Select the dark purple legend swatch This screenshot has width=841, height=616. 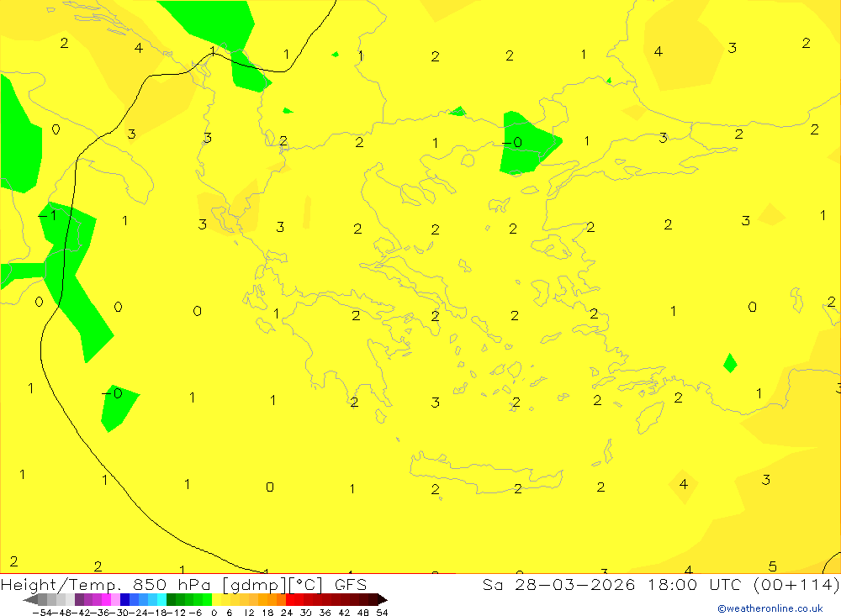[x=79, y=600]
